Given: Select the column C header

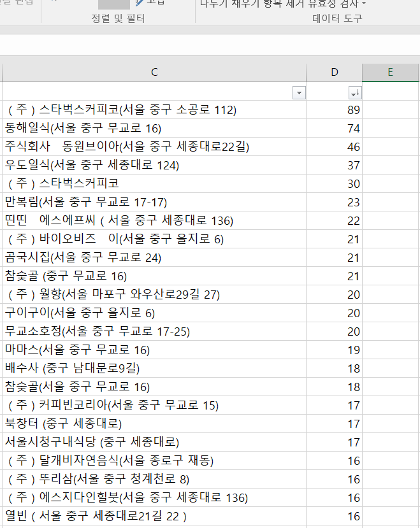Looking at the screenshot, I should [154, 73].
